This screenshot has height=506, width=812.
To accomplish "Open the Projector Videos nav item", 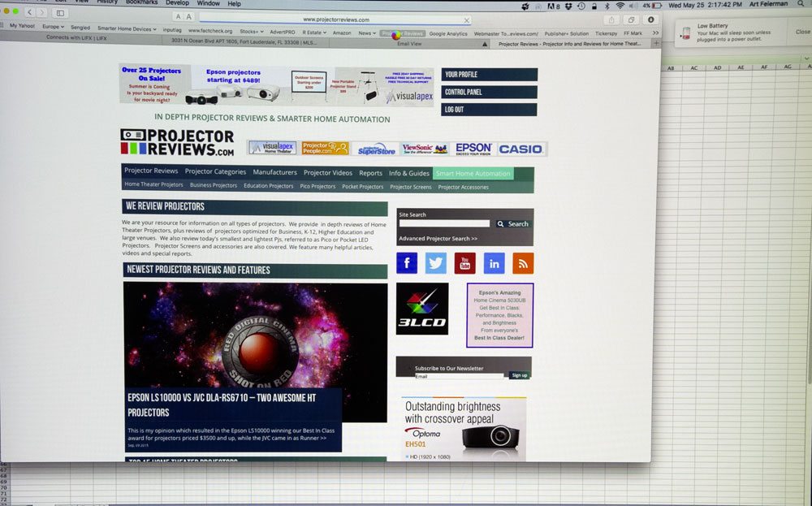I will (328, 172).
